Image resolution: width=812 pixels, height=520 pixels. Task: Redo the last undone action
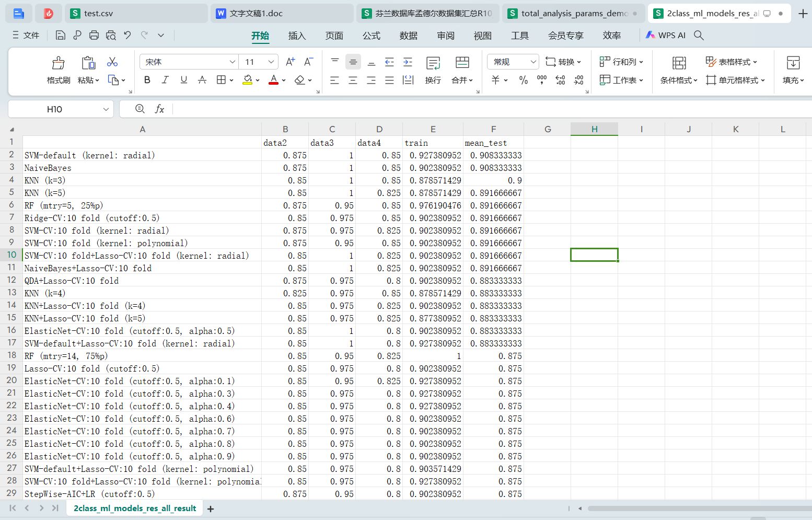pyautogui.click(x=144, y=36)
